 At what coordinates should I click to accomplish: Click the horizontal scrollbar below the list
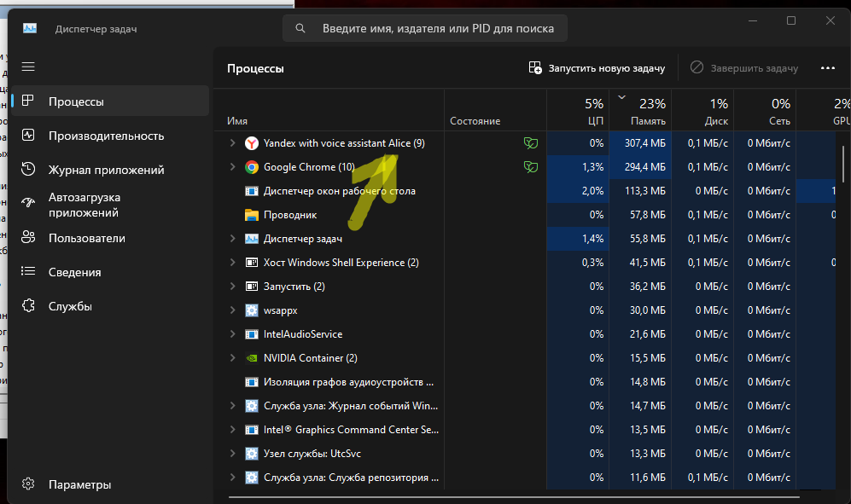coord(514,496)
